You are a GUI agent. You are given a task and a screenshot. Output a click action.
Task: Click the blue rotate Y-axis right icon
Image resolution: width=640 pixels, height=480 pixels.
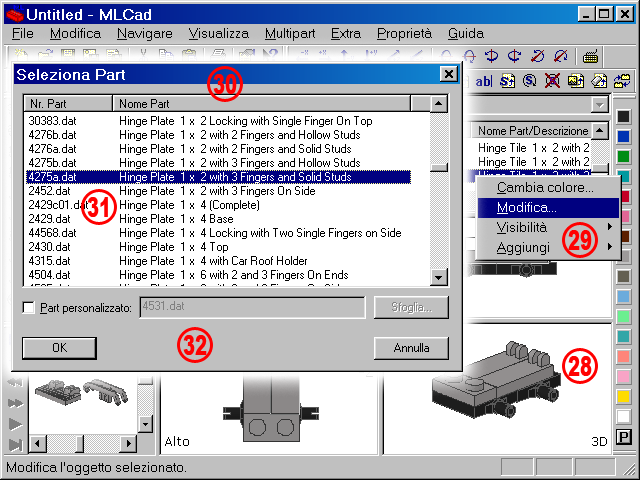click(514, 56)
